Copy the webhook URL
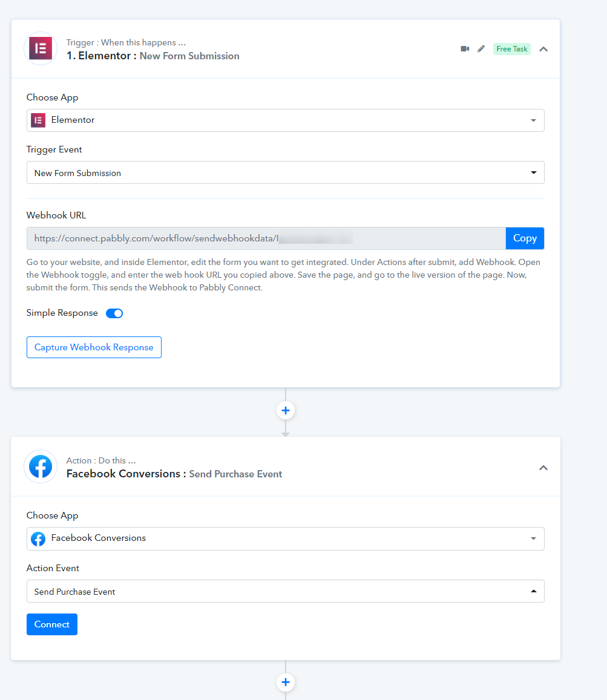The image size is (607, 700). tap(525, 238)
